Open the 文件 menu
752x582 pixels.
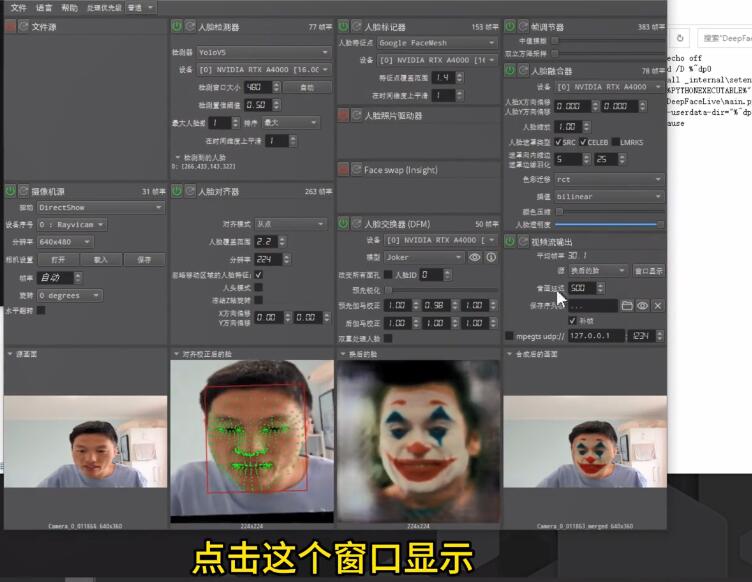pos(18,8)
